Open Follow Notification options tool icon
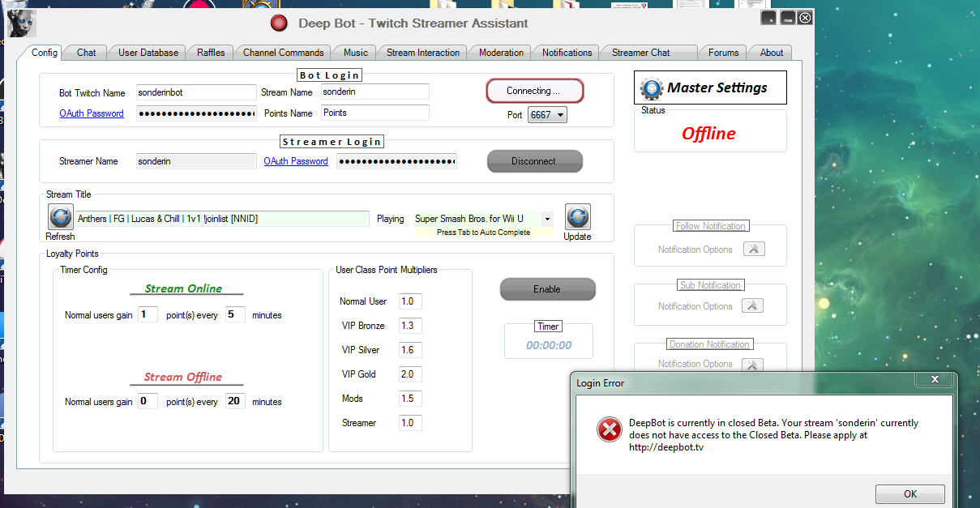The image size is (980, 508). 753,249
